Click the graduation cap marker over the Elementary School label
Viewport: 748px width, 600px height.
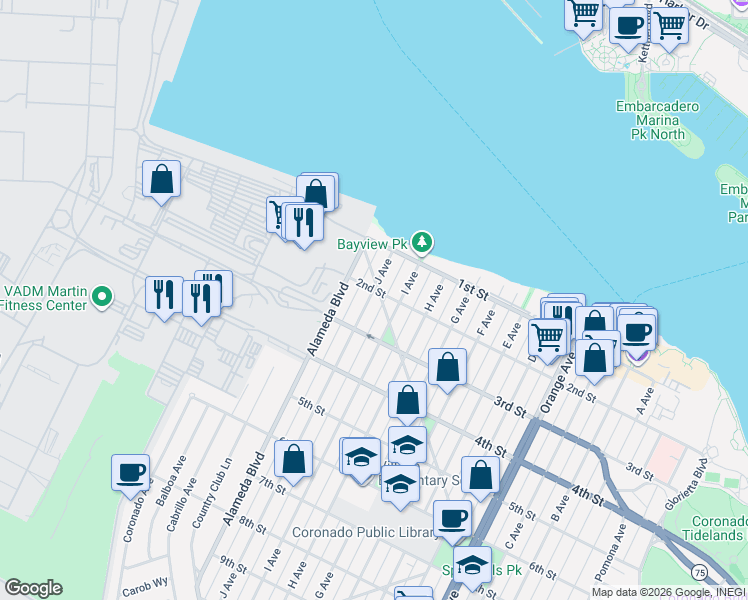point(400,486)
